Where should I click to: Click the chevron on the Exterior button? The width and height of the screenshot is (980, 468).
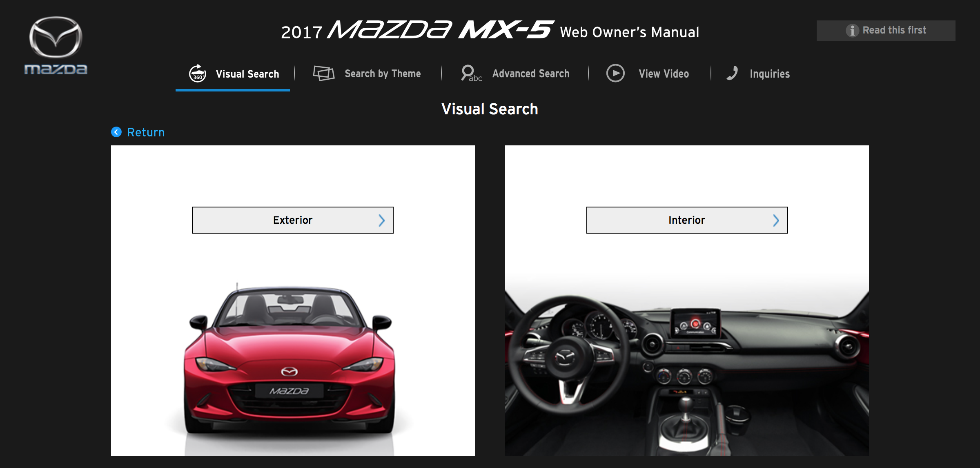(x=381, y=221)
